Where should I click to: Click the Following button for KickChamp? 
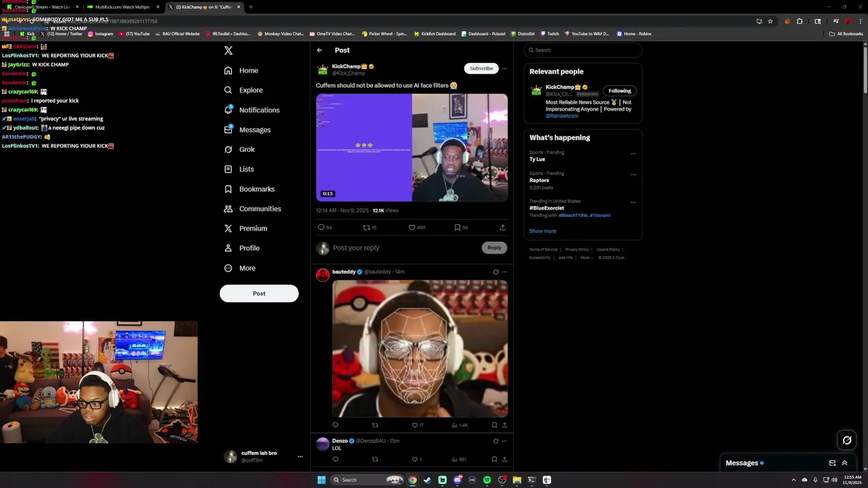pyautogui.click(x=620, y=91)
